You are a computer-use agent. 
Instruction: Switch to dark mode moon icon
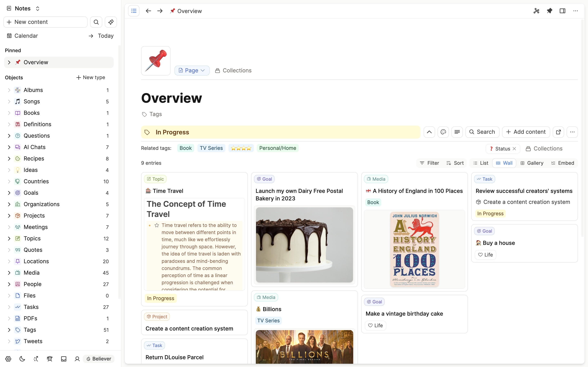click(x=22, y=359)
